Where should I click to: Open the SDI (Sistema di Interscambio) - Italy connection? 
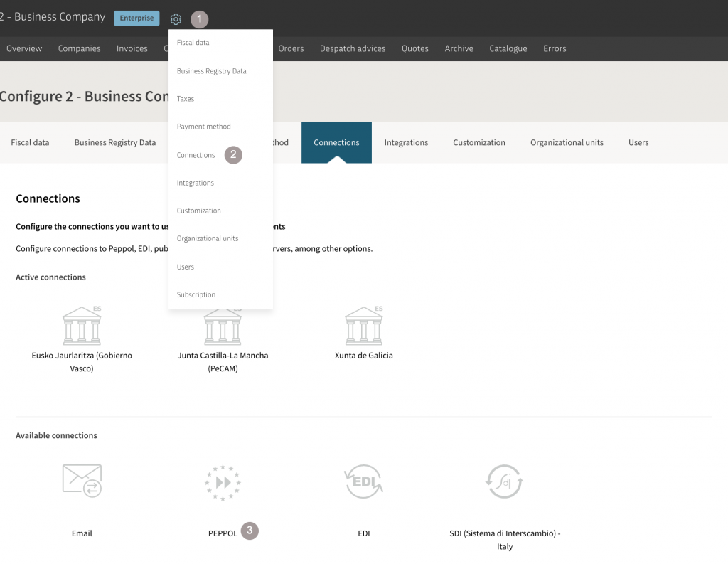[x=504, y=481]
